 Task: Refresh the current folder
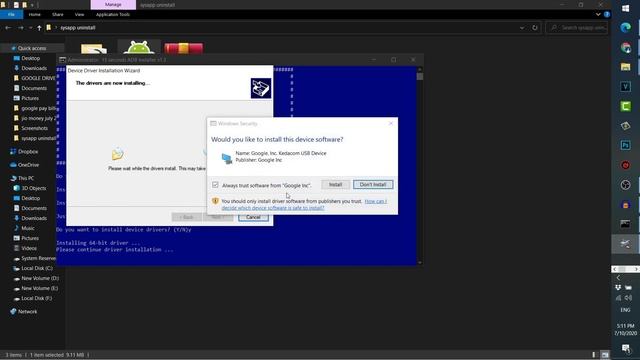pos(535,28)
